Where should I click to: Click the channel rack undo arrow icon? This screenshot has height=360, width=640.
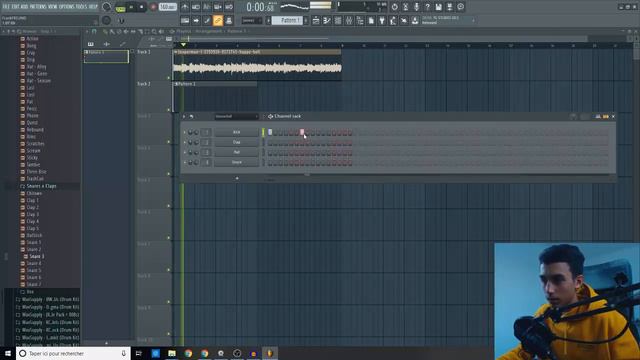click(x=191, y=116)
